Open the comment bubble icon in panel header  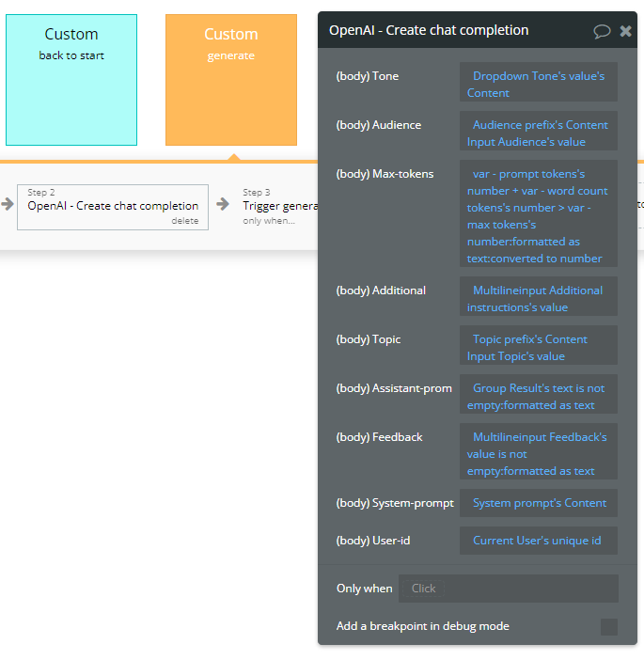[x=602, y=31]
